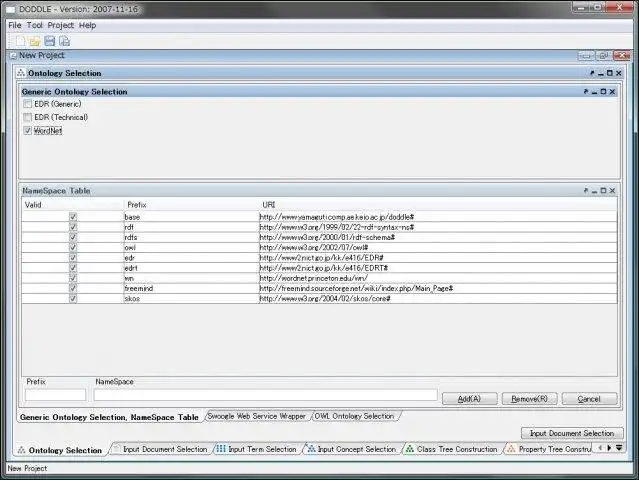This screenshot has height=480, width=639.
Task: Open the Input Document Selection bottom tab
Action: (x=161, y=449)
